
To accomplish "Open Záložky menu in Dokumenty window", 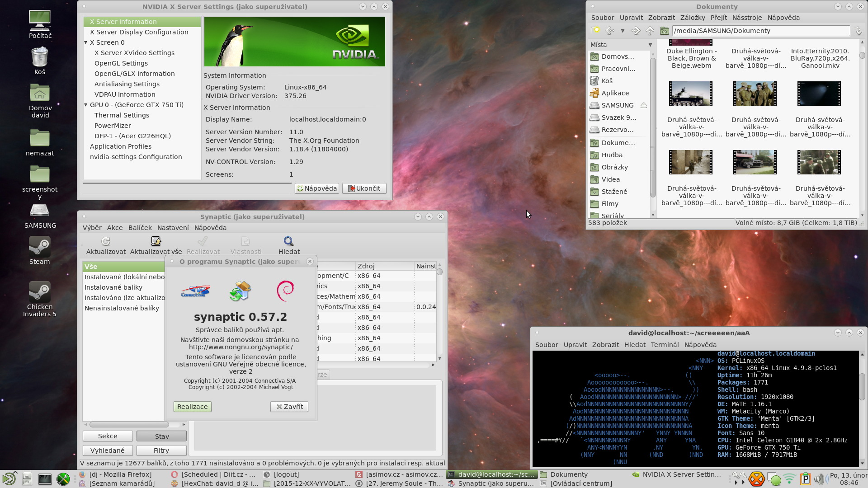I will [x=693, y=18].
